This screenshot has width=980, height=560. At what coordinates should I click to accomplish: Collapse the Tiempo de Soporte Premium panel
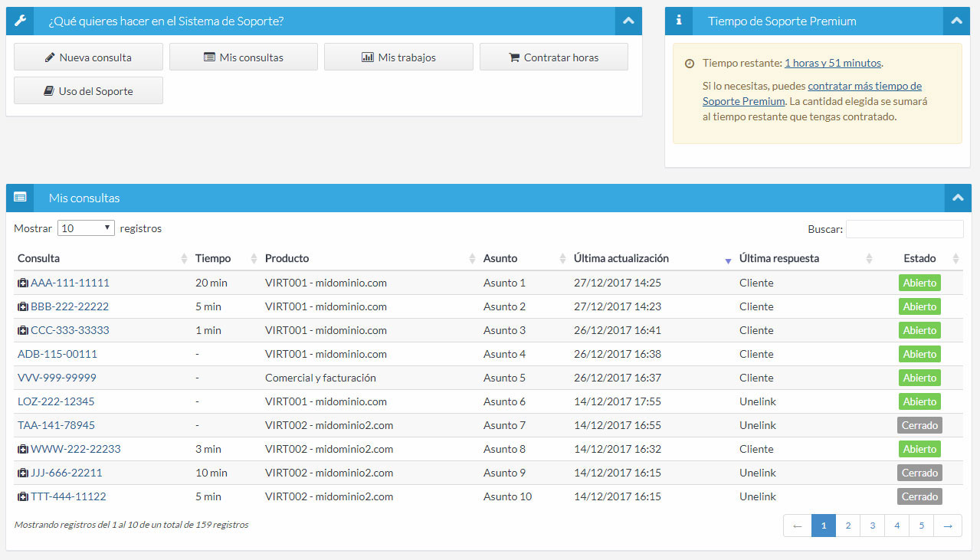tap(956, 21)
